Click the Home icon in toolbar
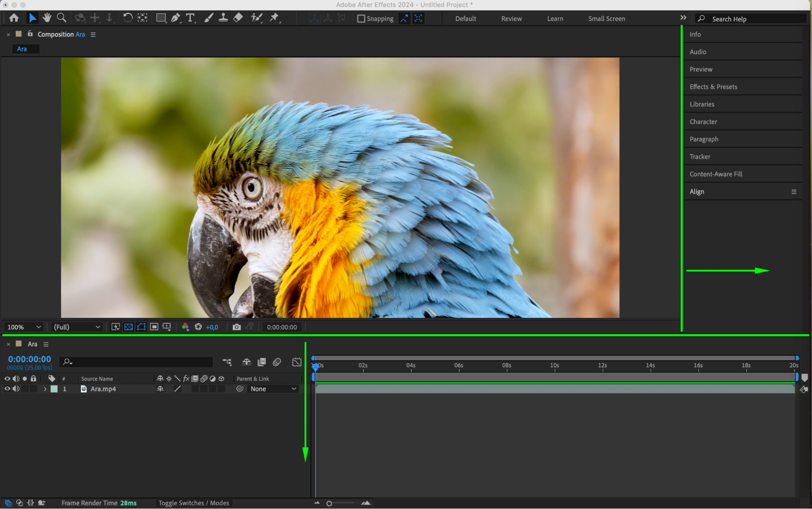The height and width of the screenshot is (509, 812). point(14,18)
